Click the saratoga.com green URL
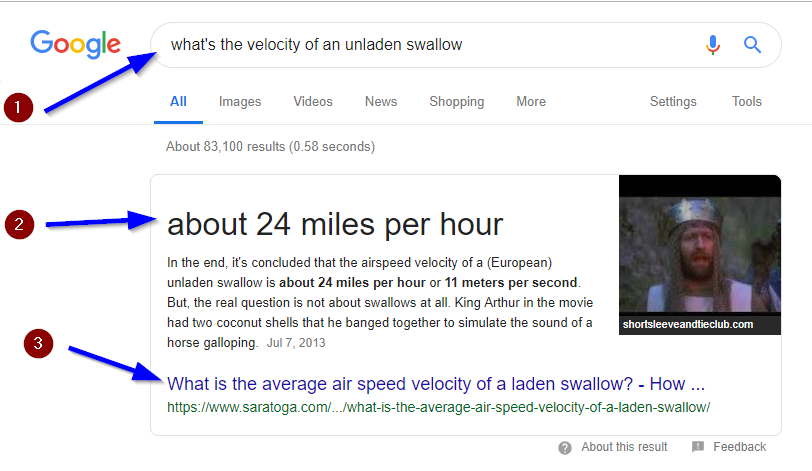This screenshot has width=812, height=471. (438, 407)
